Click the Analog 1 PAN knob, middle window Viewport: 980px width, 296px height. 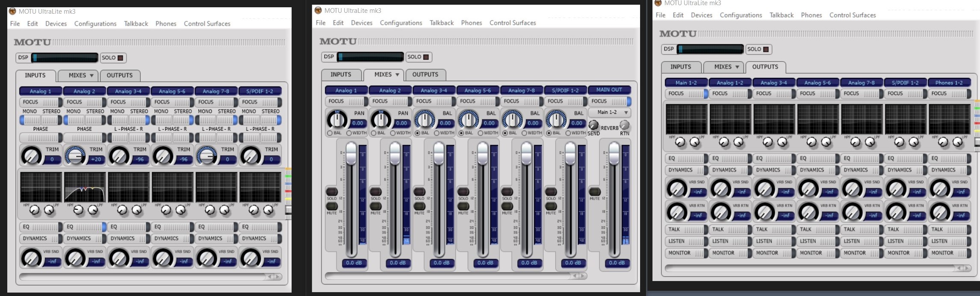337,119
